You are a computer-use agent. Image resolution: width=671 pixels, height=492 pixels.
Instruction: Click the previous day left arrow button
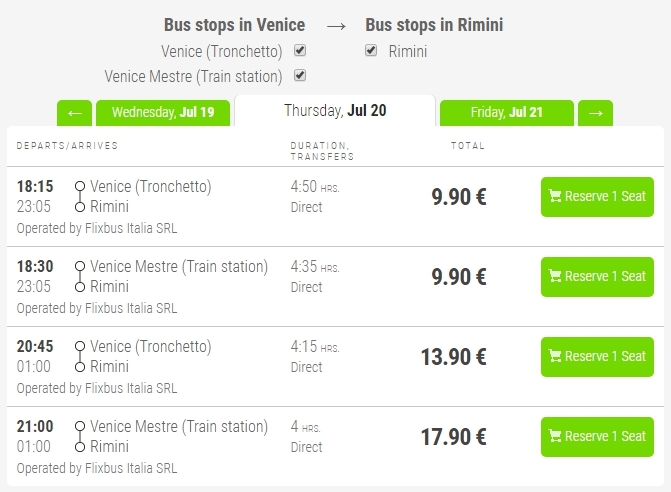click(x=74, y=113)
